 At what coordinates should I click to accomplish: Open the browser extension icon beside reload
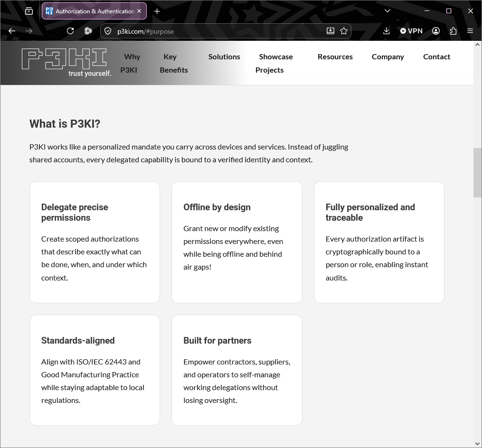[88, 31]
